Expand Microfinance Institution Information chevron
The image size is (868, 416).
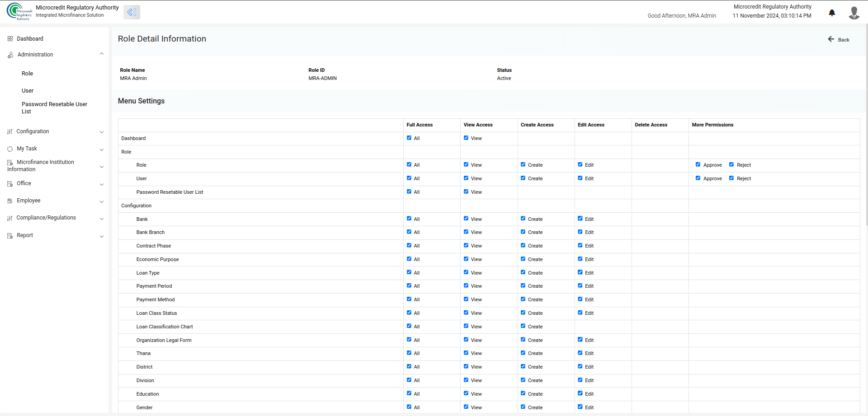pos(102,167)
